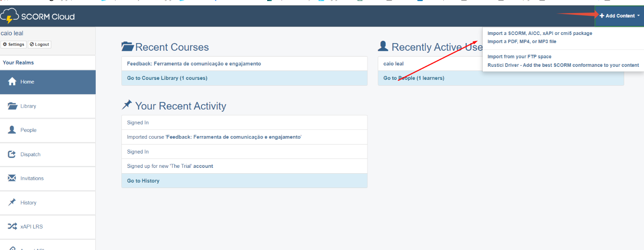Click the Dispatch share icon
Viewport: 644px width, 250px height.
[x=12, y=154]
